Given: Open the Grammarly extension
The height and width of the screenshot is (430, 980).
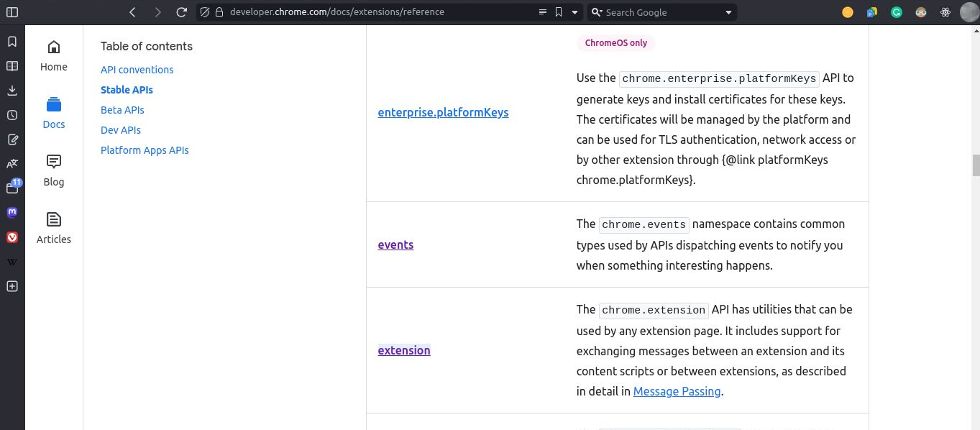Looking at the screenshot, I should (896, 12).
